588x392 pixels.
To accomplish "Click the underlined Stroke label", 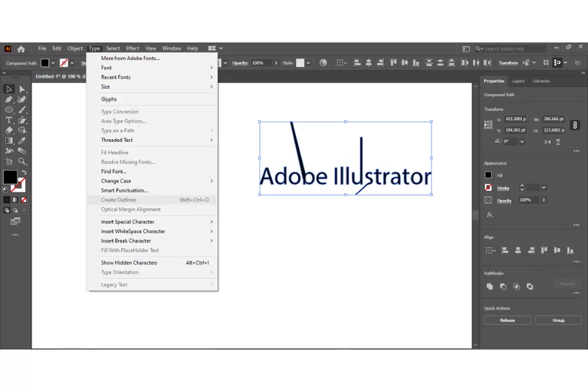I will [503, 188].
